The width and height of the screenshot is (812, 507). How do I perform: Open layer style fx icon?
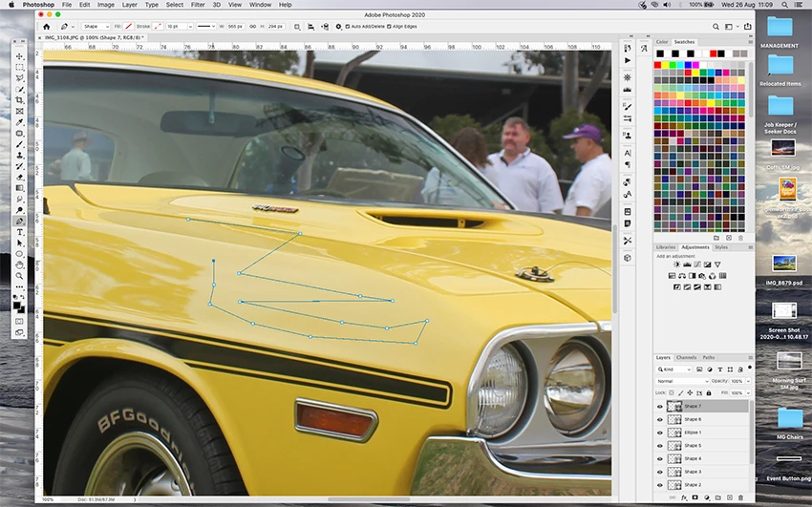[x=684, y=497]
